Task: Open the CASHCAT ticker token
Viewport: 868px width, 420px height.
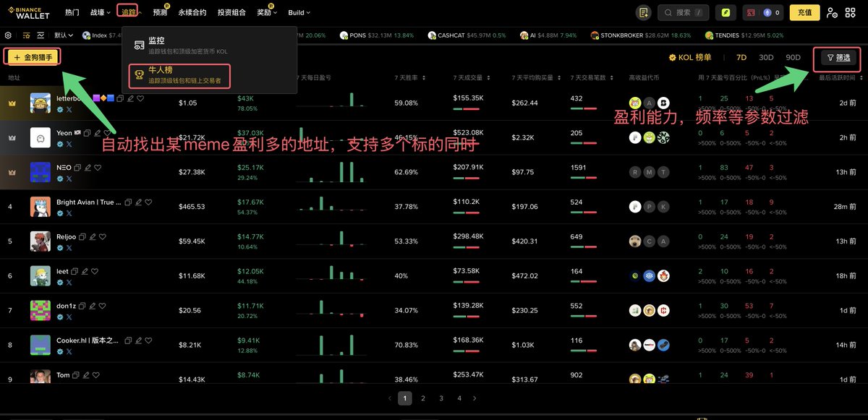Action: (467, 35)
